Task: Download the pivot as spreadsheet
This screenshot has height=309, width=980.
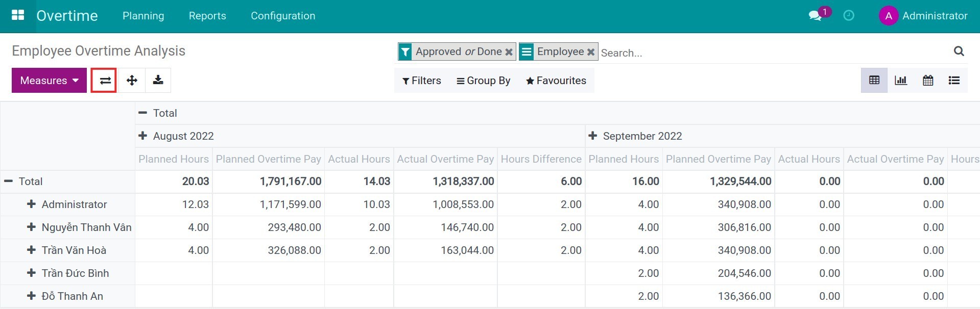Action: tap(158, 81)
